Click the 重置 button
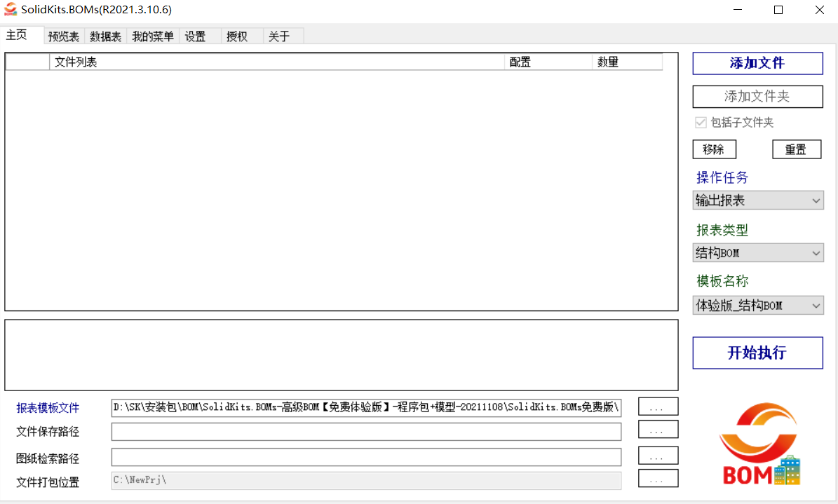Viewport: 838px width, 504px height. point(797,149)
